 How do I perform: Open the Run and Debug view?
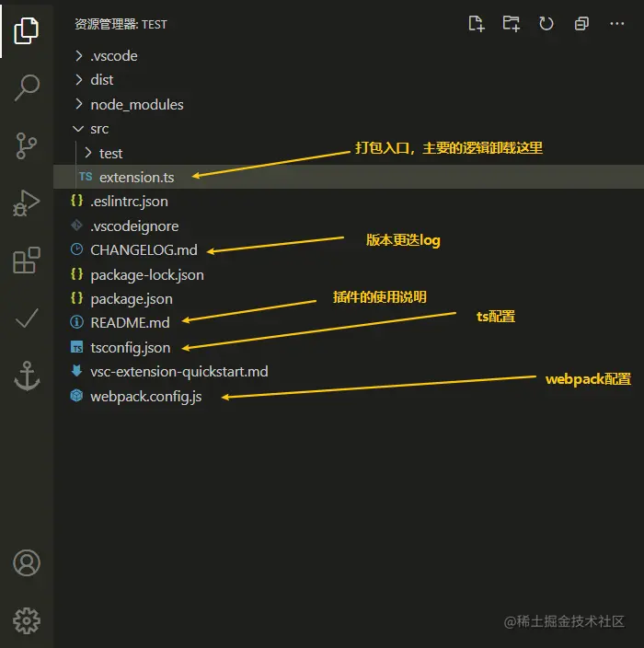pyautogui.click(x=27, y=202)
